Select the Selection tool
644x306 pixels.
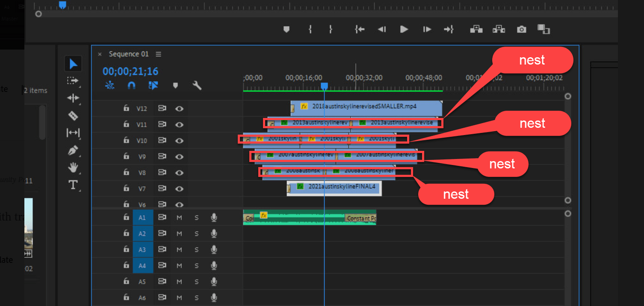coord(73,63)
